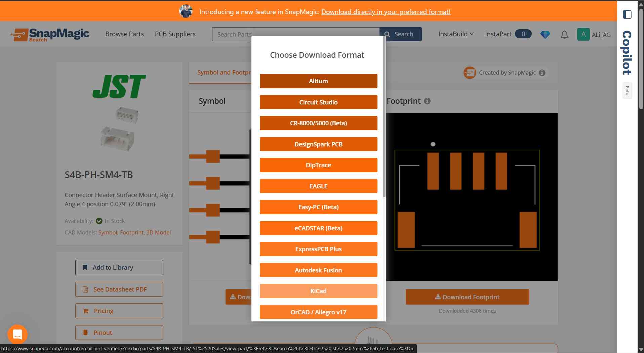The width and height of the screenshot is (644, 353).
Task: Open the Pricing section
Action: 119,311
